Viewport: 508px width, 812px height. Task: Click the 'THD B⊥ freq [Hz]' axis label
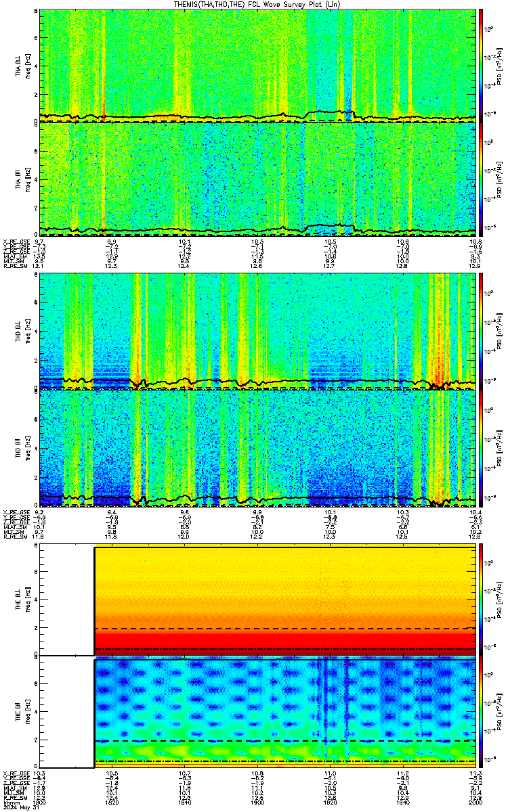(x=23, y=331)
